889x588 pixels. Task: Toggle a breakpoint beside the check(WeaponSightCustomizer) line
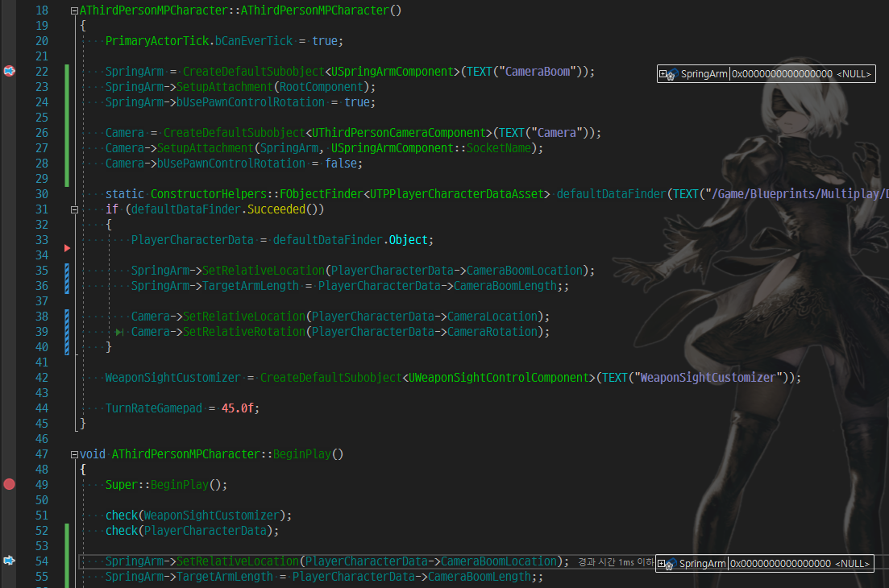point(9,515)
